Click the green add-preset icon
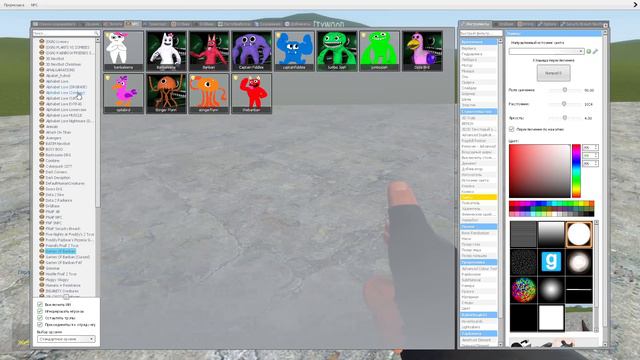The height and width of the screenshot is (360, 640). [589, 51]
